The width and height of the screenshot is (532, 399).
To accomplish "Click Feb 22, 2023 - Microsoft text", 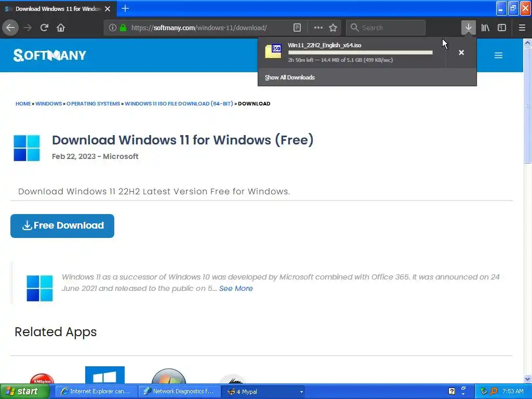I will (x=95, y=156).
